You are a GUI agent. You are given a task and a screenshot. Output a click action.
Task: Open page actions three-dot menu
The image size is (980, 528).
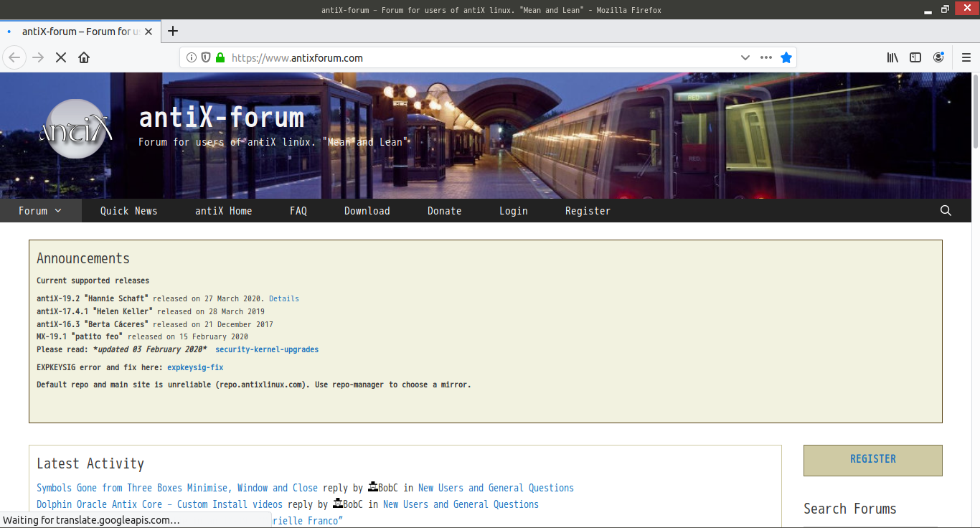tap(766, 57)
